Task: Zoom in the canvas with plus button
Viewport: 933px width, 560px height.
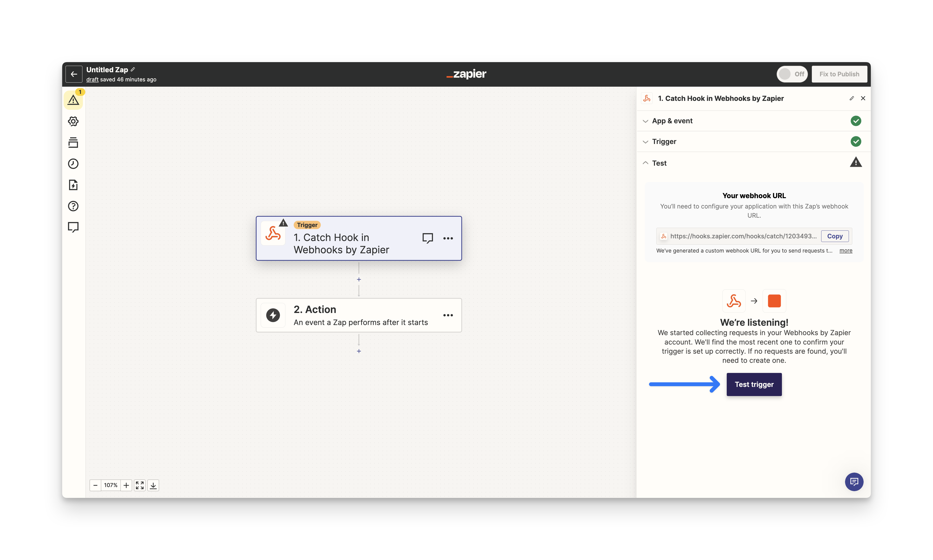Action: (x=126, y=485)
